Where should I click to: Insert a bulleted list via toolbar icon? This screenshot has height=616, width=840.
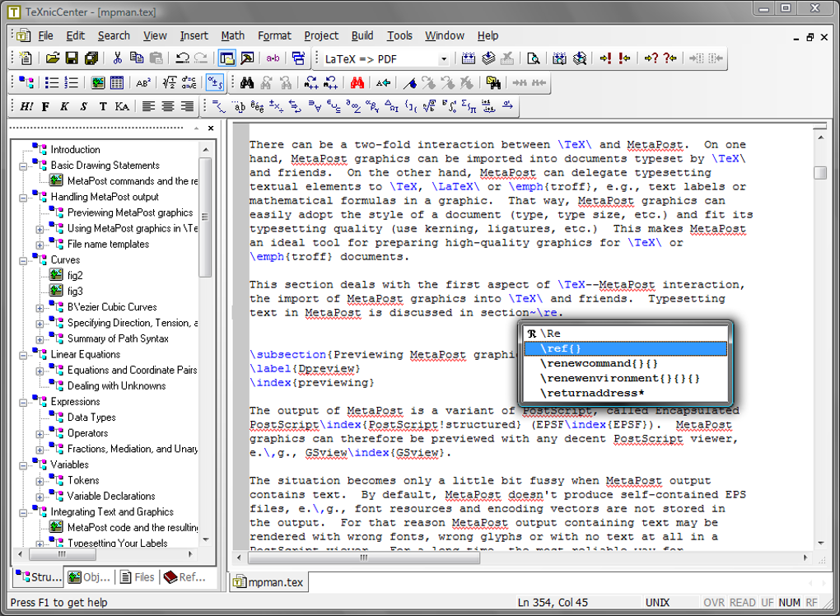point(51,82)
